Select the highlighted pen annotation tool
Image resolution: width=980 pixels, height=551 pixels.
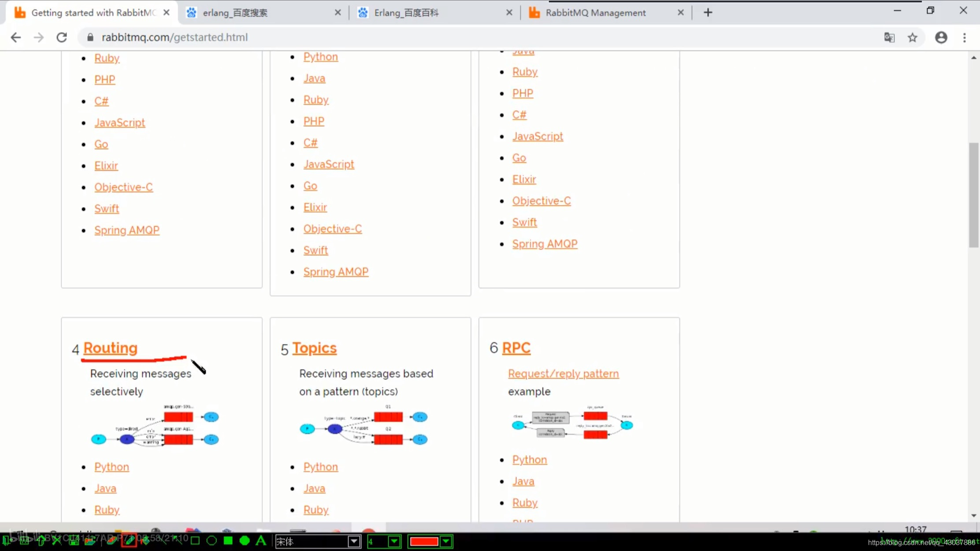(x=129, y=540)
